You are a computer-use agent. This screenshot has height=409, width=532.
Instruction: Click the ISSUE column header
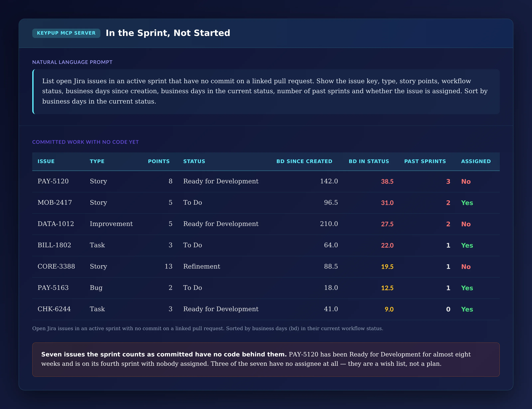pos(46,161)
